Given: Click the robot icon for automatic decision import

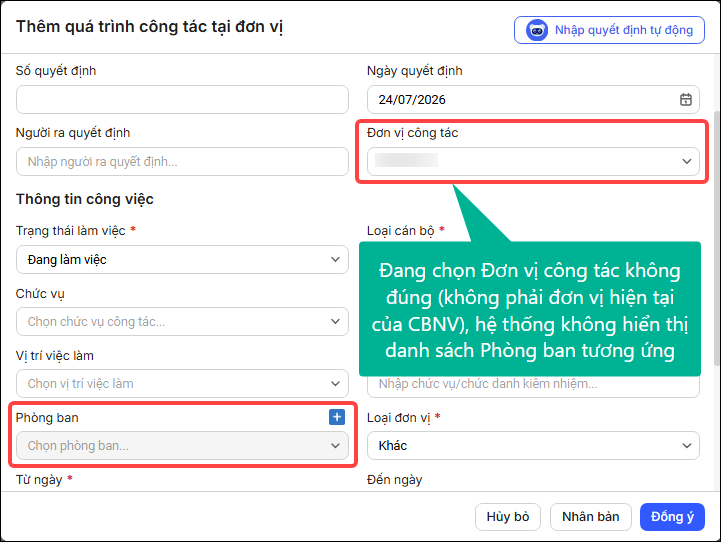Looking at the screenshot, I should pyautogui.click(x=537, y=30).
